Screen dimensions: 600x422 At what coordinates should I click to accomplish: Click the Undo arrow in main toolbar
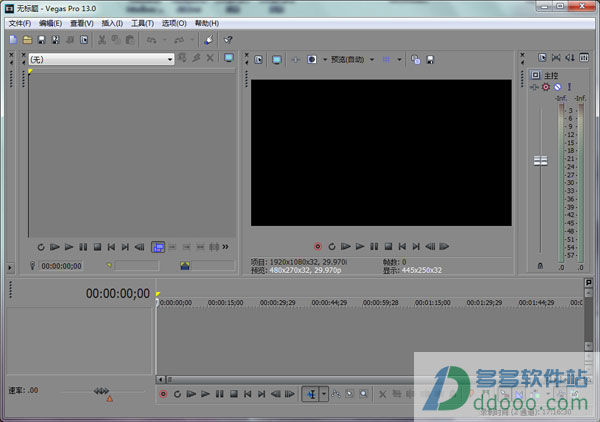point(152,40)
